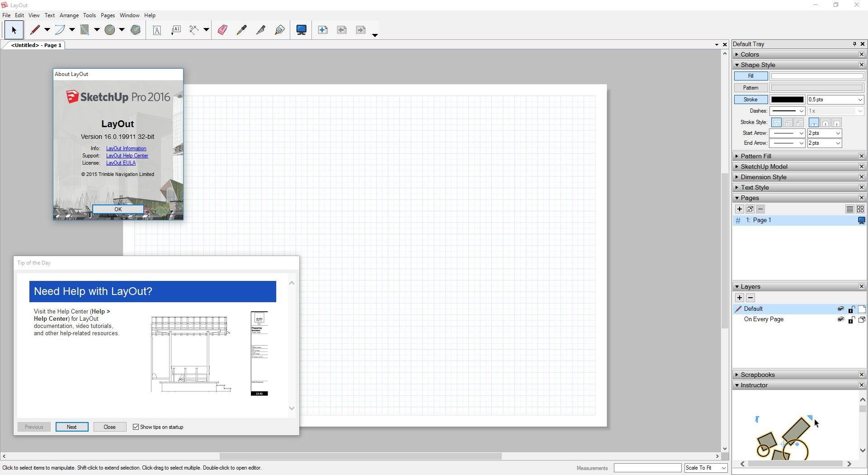Expand the Pattern Fill panel
Screen dimensions: 868x475
point(737,157)
